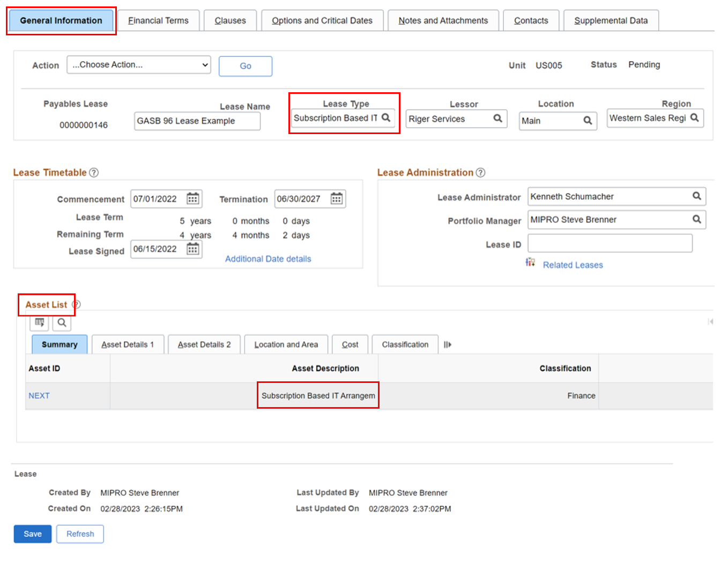This screenshot has height=568, width=728.
Task: Open Lease Administration help icon
Action: click(x=481, y=173)
